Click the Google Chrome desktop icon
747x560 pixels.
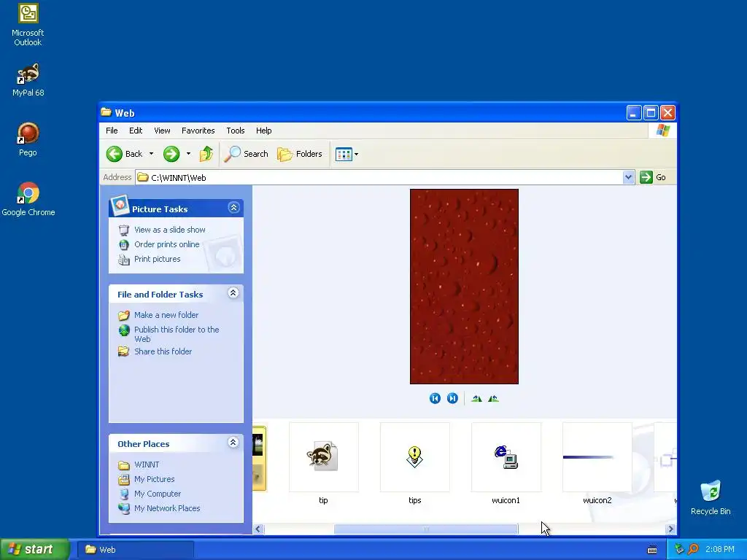(28, 199)
